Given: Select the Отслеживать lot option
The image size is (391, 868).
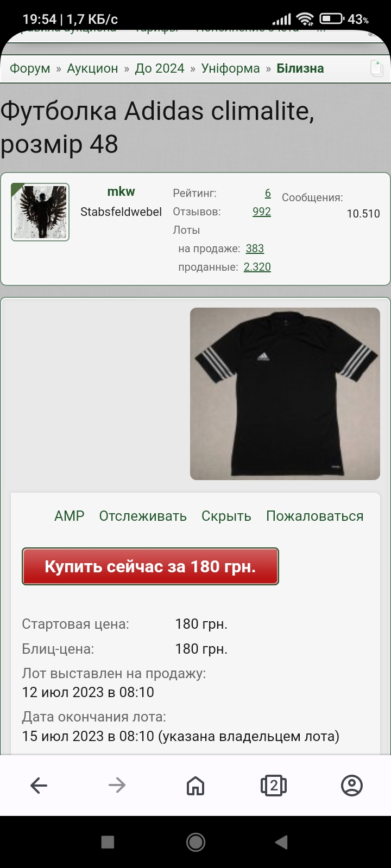Looking at the screenshot, I should (x=143, y=516).
